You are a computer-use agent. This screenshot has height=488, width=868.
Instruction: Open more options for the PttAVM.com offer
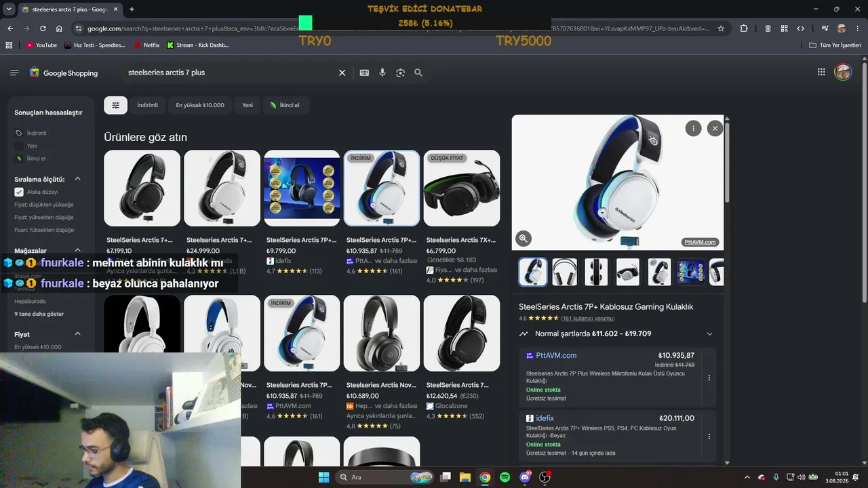pos(709,378)
